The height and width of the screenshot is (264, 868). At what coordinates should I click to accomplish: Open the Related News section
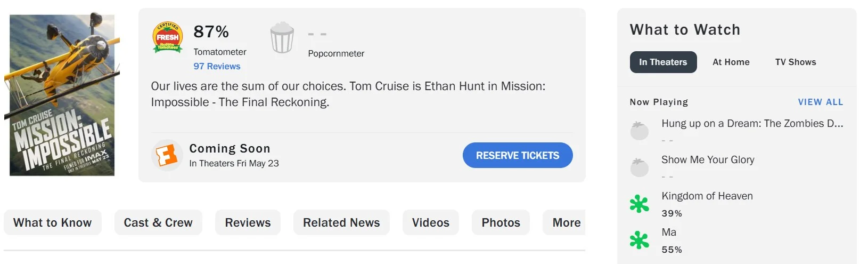click(x=341, y=222)
